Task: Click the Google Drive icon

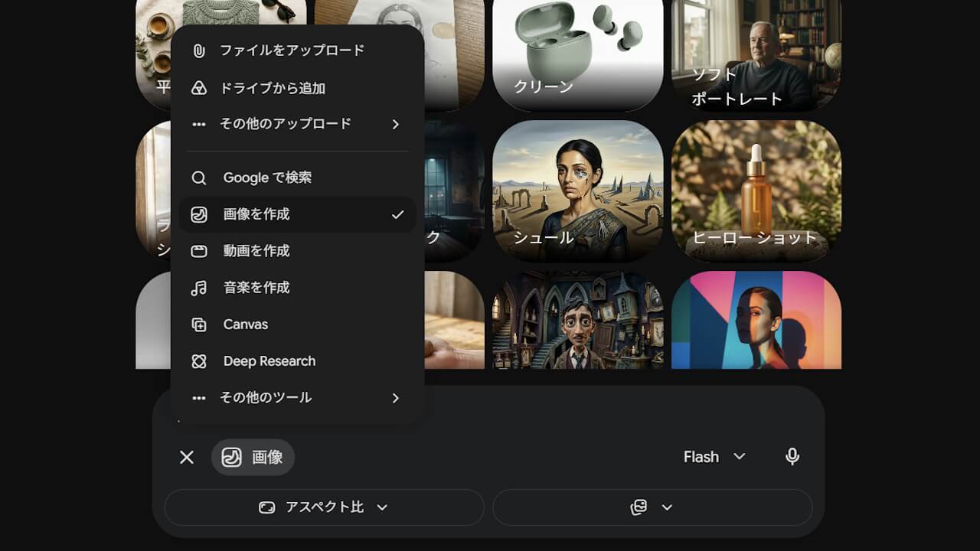Action: [x=199, y=88]
